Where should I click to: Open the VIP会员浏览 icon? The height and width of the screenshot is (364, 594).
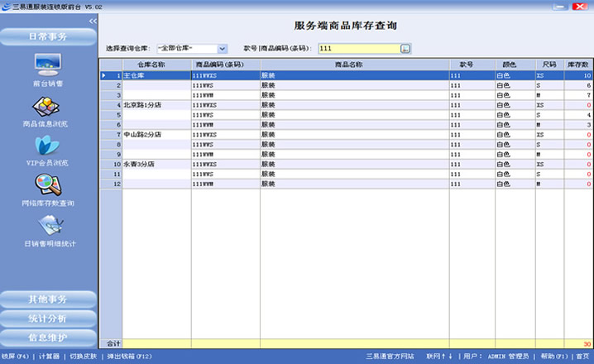click(x=47, y=146)
